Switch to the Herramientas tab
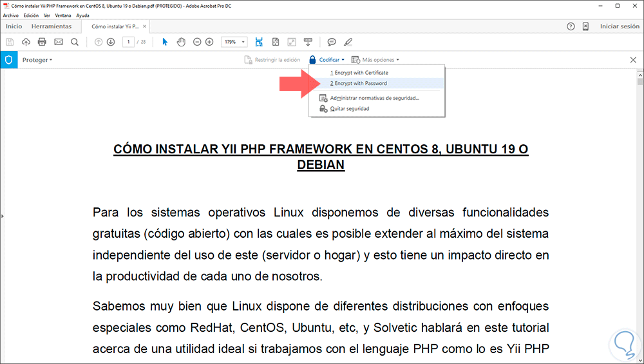 point(52,26)
